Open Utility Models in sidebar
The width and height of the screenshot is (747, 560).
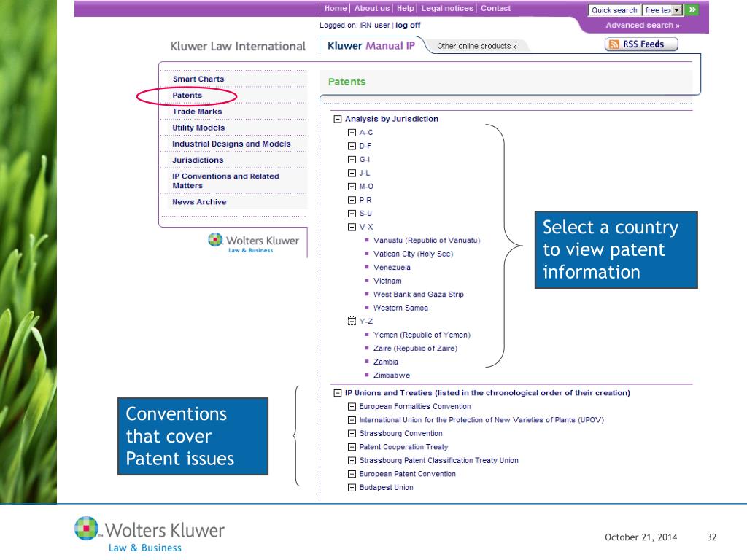tap(198, 128)
